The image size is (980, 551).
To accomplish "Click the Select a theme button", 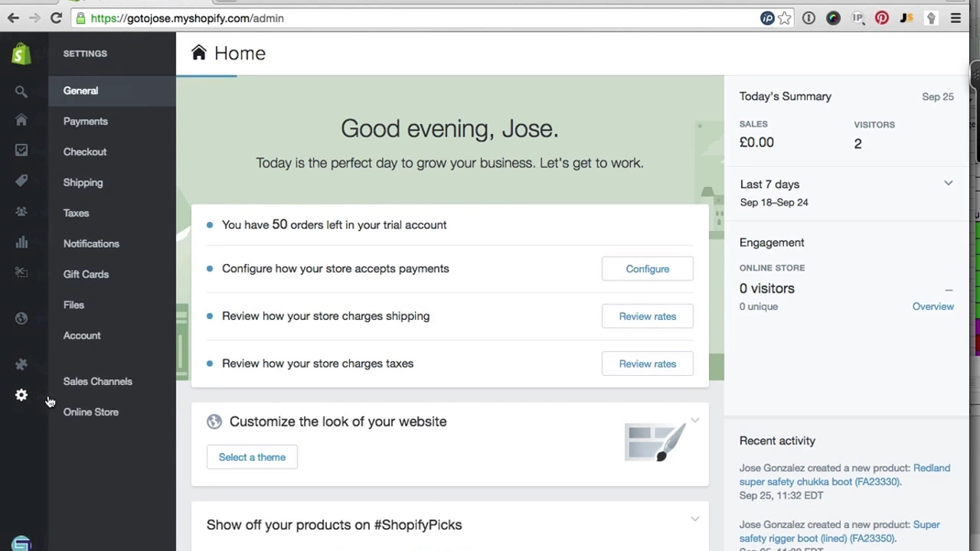I will point(252,457).
